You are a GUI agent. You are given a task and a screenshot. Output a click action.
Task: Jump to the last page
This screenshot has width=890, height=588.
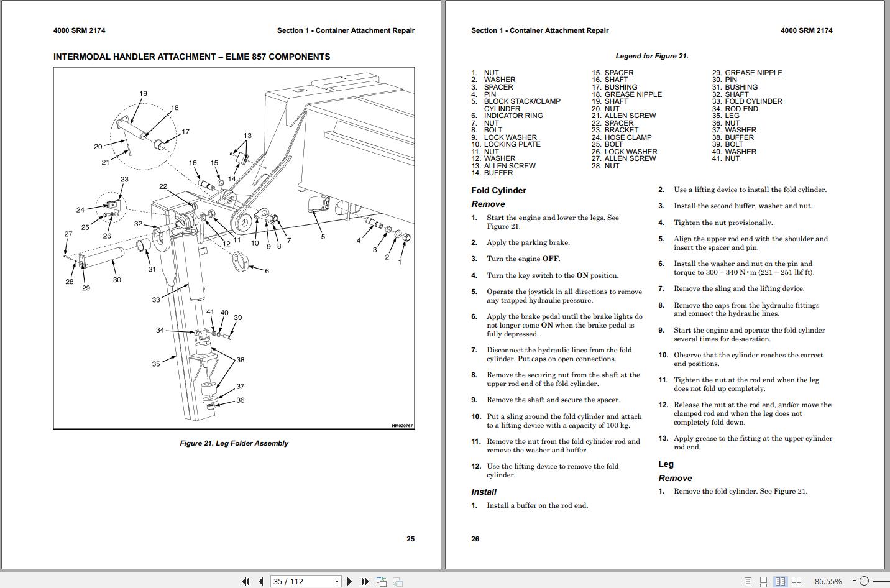(x=365, y=581)
